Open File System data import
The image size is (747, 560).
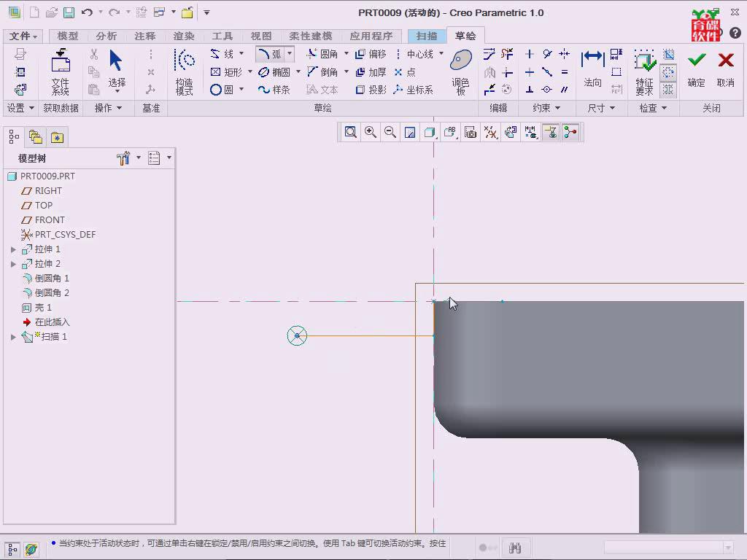(x=61, y=72)
